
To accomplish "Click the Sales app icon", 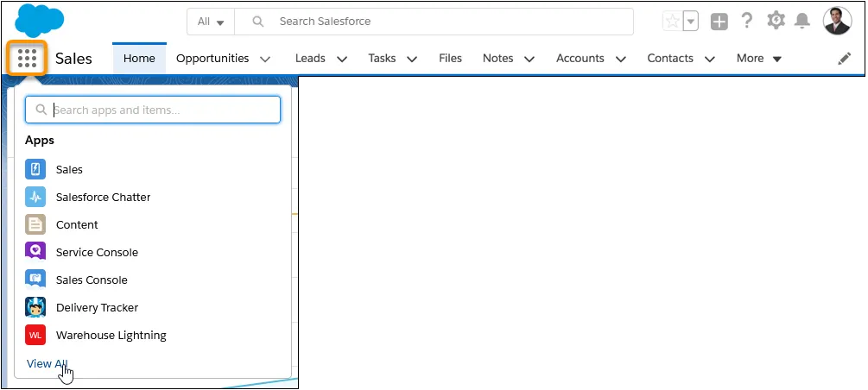I will coord(35,169).
